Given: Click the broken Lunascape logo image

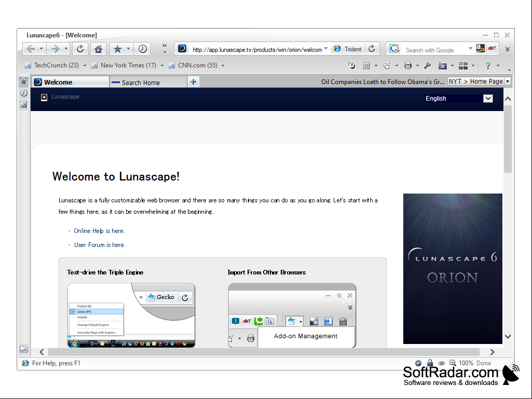Looking at the screenshot, I should click(44, 98).
